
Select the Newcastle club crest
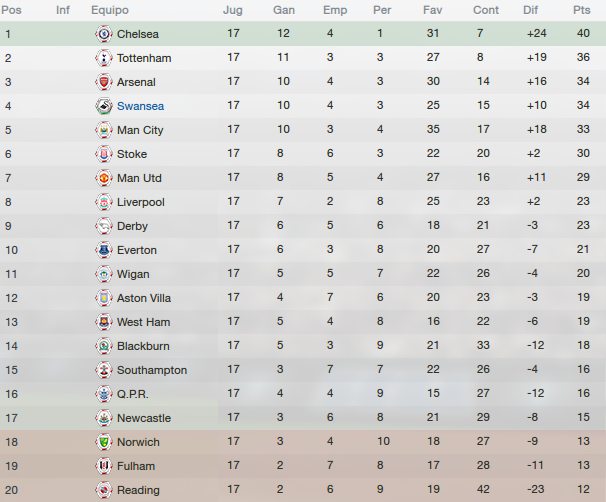click(104, 418)
